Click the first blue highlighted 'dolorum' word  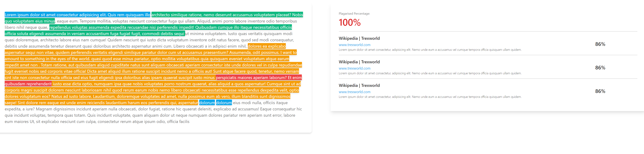click(x=207, y=103)
